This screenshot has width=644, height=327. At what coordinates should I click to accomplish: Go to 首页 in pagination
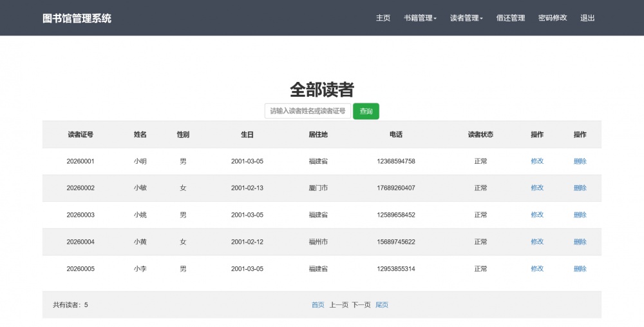click(x=317, y=305)
